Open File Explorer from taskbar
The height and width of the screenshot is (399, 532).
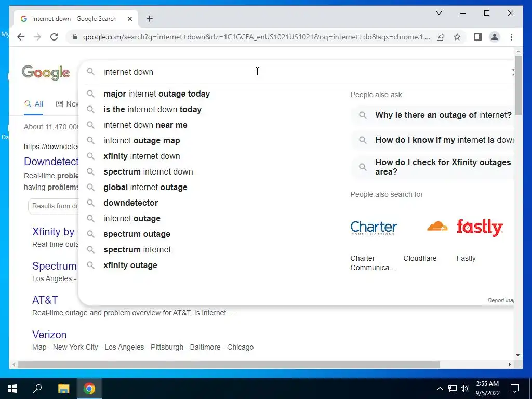click(63, 389)
